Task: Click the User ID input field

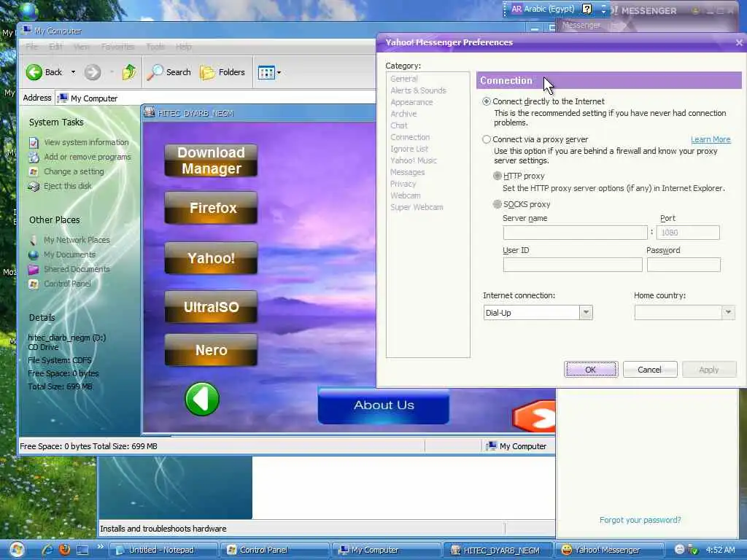Action: [x=573, y=265]
